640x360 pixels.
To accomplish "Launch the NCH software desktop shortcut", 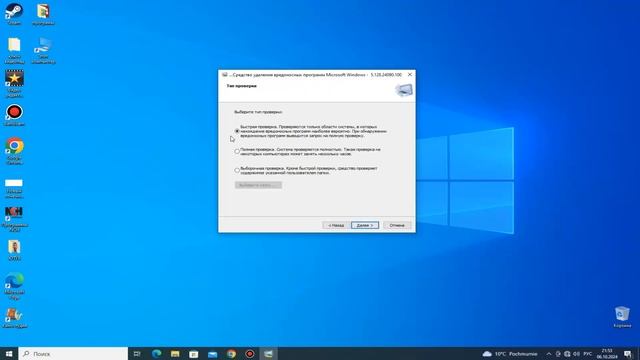I will (x=14, y=219).
